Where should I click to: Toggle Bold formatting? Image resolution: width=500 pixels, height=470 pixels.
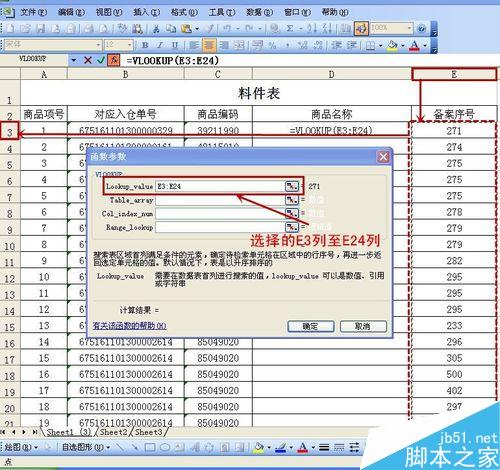(145, 45)
